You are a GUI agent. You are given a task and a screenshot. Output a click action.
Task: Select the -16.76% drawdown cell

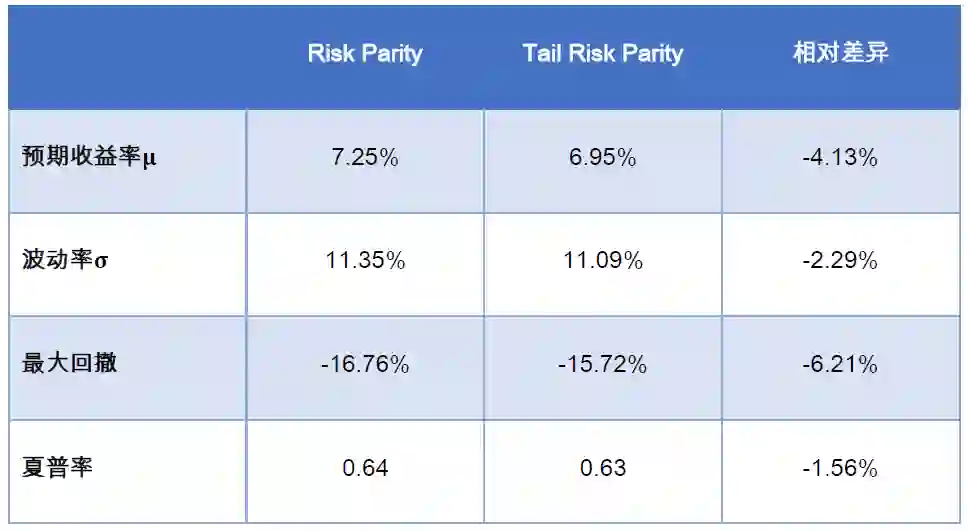365,365
